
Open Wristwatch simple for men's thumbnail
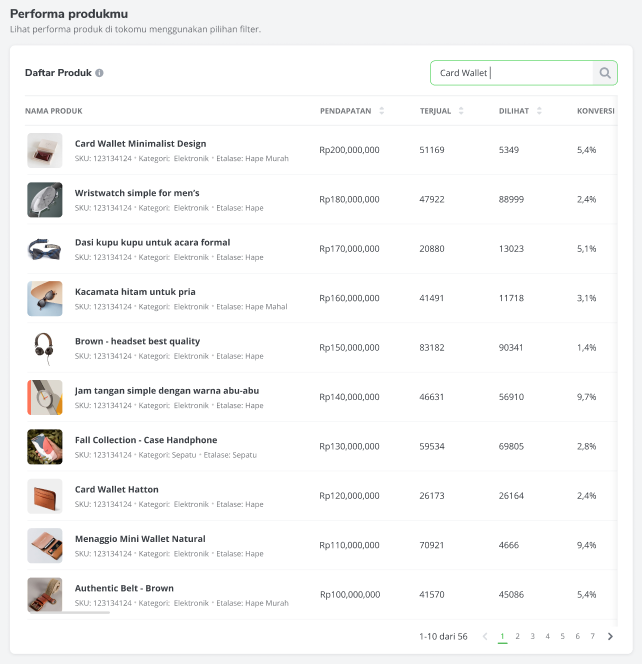pyautogui.click(x=45, y=199)
